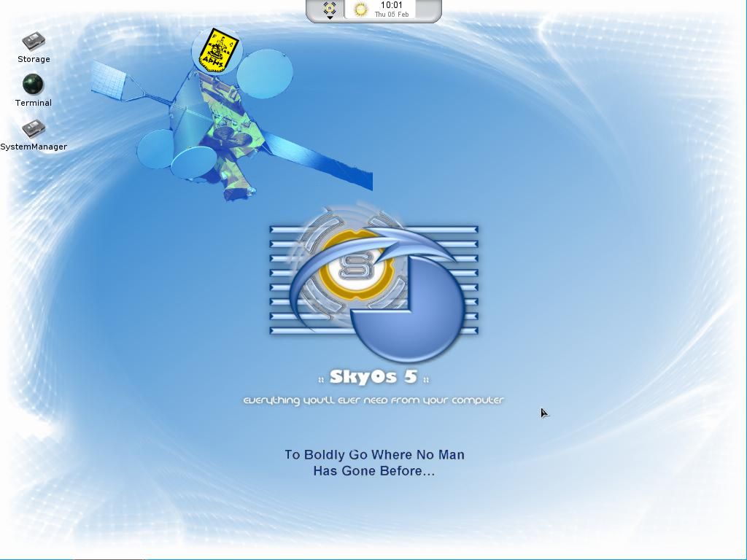
Task: Select the Terminal globe icon
Action: (33, 85)
